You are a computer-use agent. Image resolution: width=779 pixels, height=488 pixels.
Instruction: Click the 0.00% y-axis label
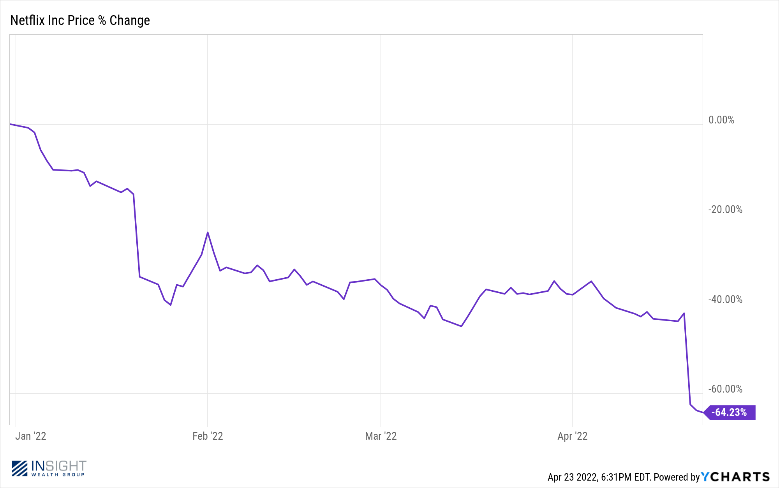pos(721,120)
